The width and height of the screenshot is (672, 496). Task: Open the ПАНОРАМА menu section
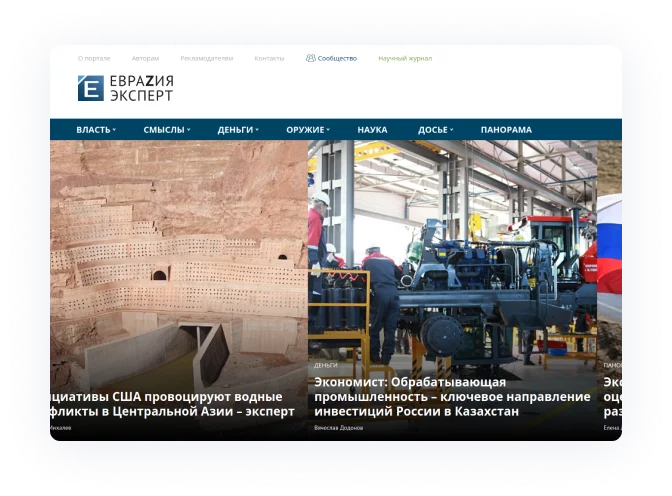[x=506, y=130]
